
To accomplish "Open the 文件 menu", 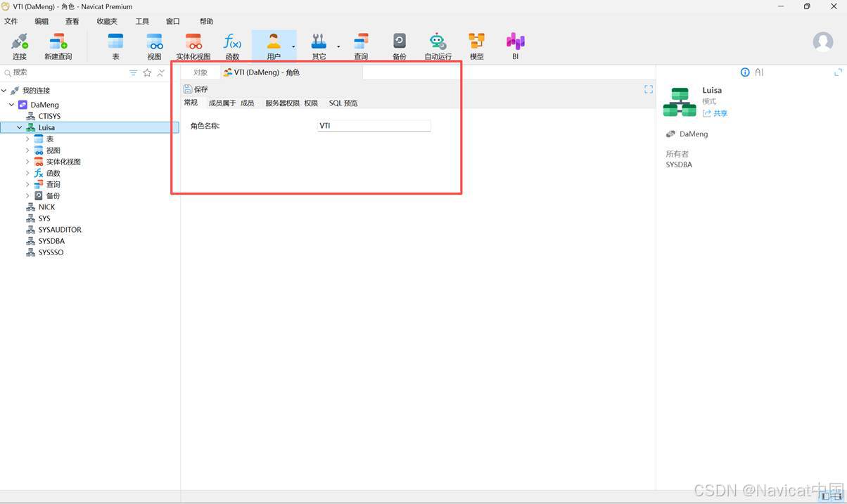I will coord(11,22).
